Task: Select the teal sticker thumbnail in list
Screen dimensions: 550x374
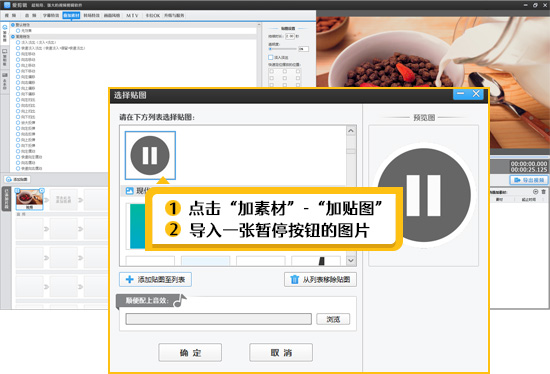Action: point(137,226)
